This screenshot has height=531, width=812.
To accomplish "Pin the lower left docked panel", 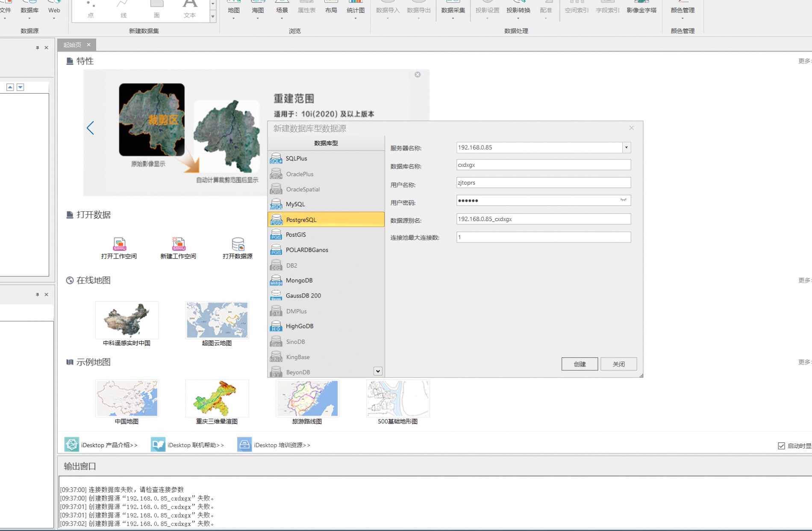I will [37, 295].
